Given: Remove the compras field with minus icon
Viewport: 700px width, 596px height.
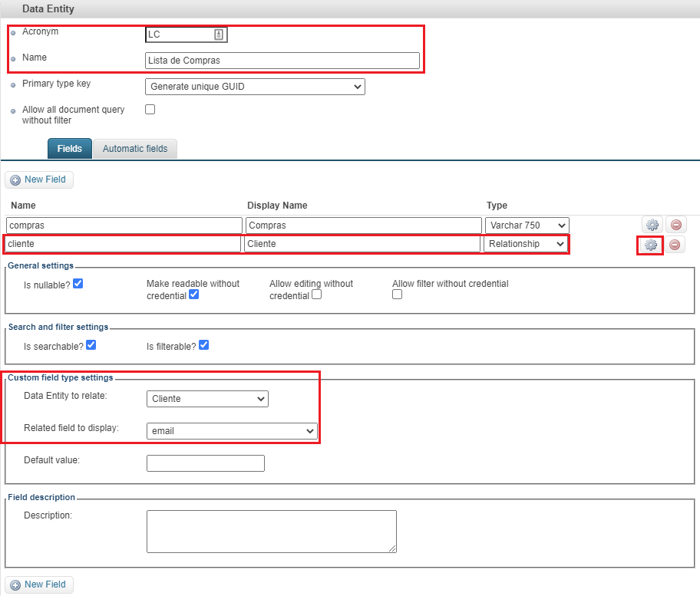Looking at the screenshot, I should [x=676, y=225].
